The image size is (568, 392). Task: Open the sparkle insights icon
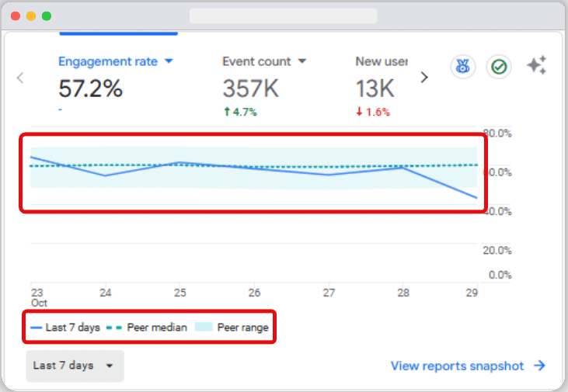pyautogui.click(x=537, y=65)
